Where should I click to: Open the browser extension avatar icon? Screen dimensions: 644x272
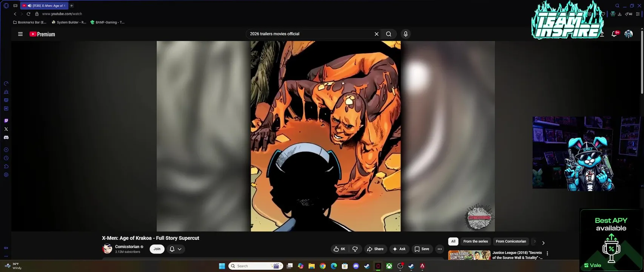(613, 14)
